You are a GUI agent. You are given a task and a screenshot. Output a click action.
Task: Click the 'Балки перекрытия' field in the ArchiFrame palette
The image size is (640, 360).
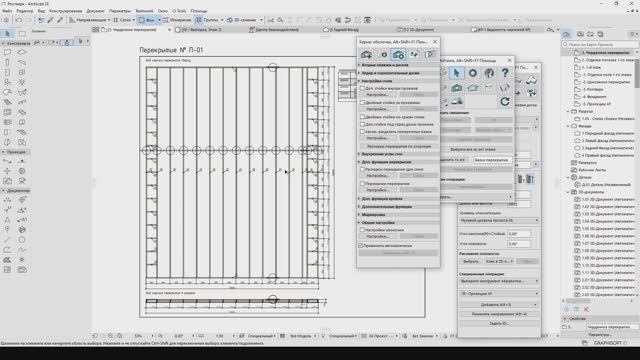point(493,160)
